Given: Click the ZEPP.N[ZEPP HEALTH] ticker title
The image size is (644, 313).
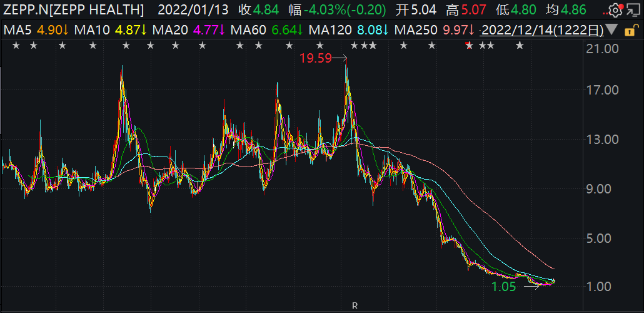Looking at the screenshot, I should 74,10.
